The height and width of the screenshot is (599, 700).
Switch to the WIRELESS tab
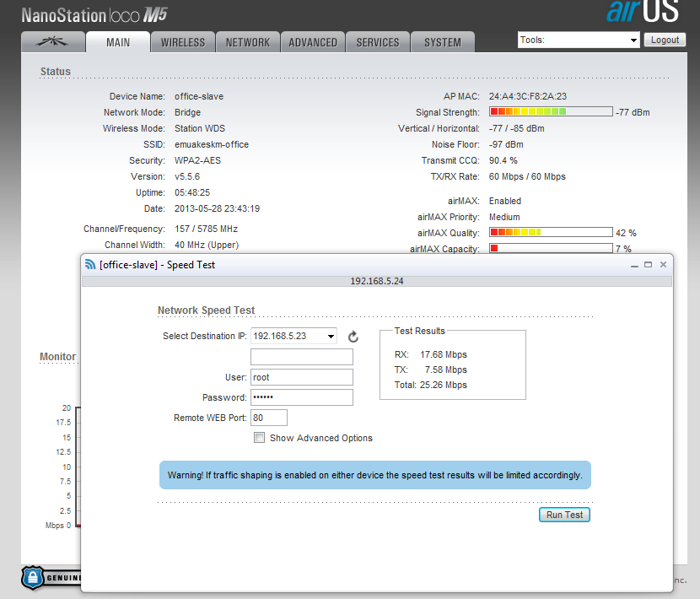(x=183, y=42)
